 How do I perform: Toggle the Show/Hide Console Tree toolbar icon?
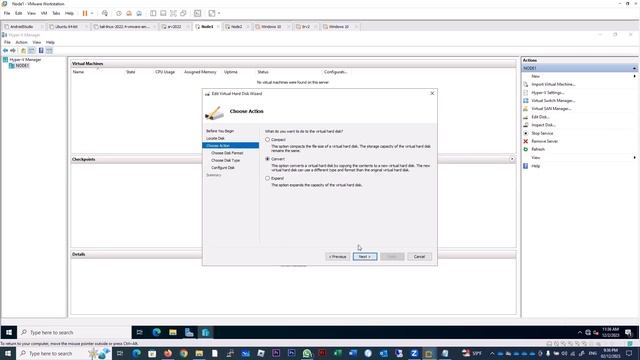(31, 51)
